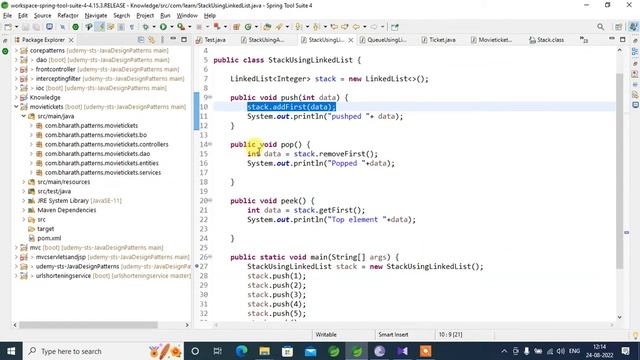Click the Search magnifier icon top right
Screen dimensions: 640x360
[600, 27]
